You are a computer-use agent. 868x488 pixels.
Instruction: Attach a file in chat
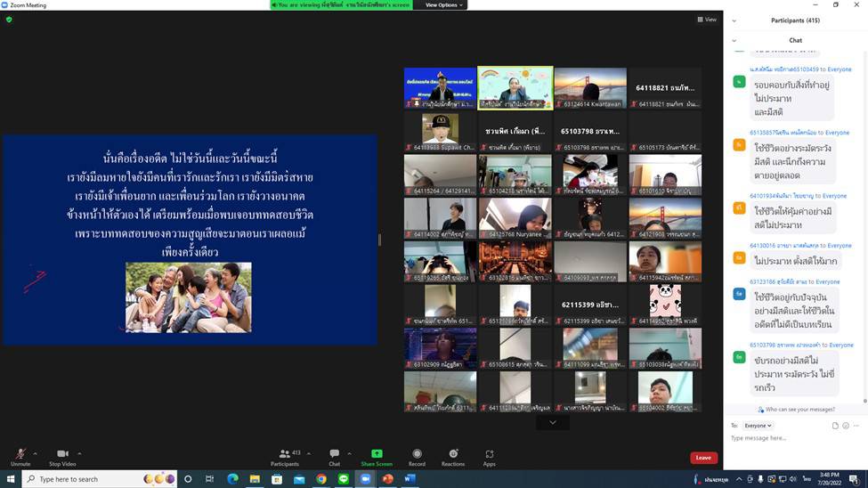[835, 426]
